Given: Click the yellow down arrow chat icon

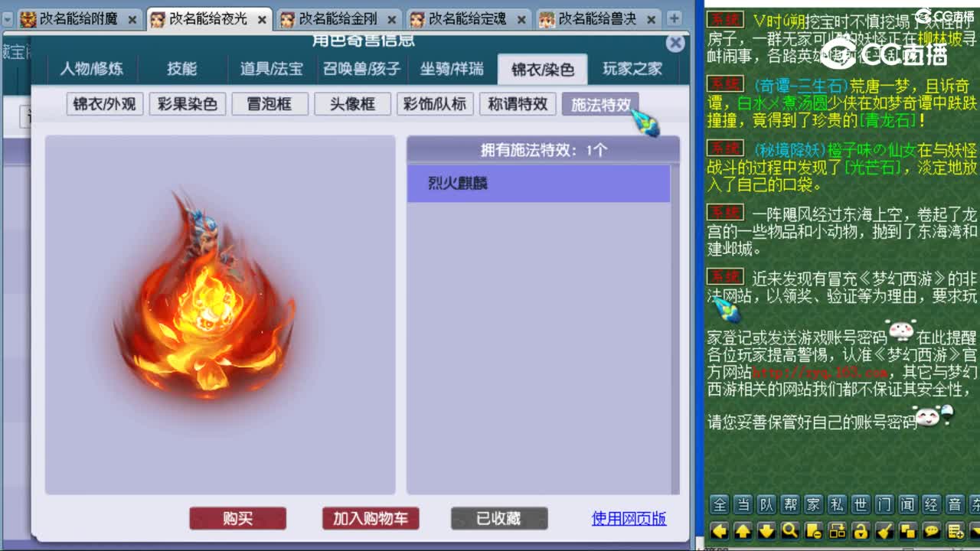Looking at the screenshot, I should [766, 530].
